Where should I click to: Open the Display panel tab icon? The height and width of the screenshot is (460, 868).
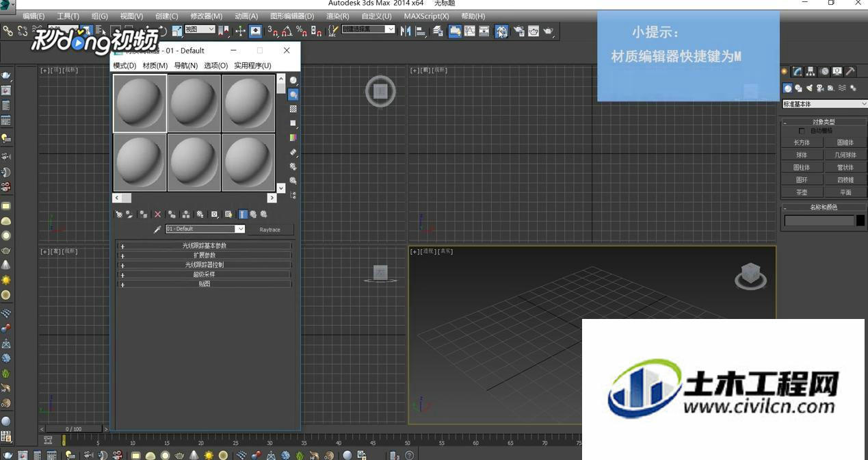pos(837,71)
